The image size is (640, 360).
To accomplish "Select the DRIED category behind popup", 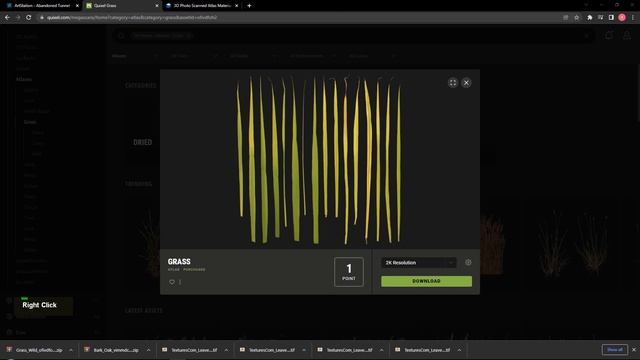I will pyautogui.click(x=142, y=142).
